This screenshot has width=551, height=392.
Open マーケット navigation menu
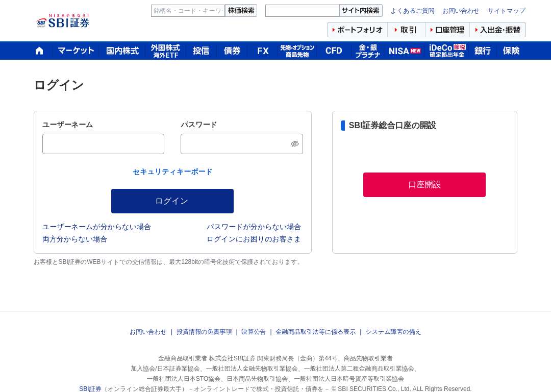tap(76, 51)
